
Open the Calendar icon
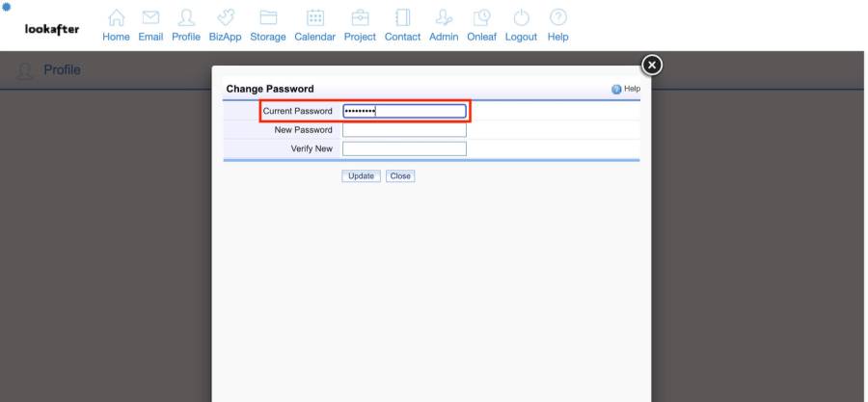pos(314,18)
